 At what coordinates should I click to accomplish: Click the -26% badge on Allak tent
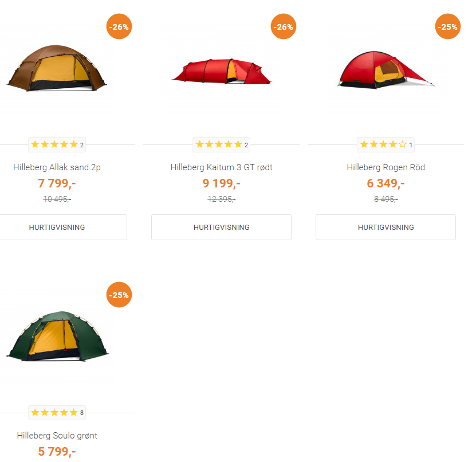[x=119, y=26]
